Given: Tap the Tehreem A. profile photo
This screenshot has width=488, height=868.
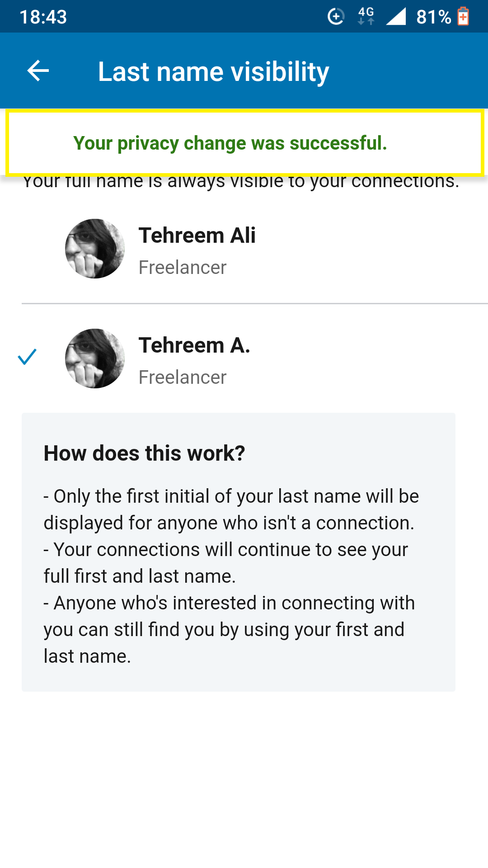Looking at the screenshot, I should [x=95, y=359].
